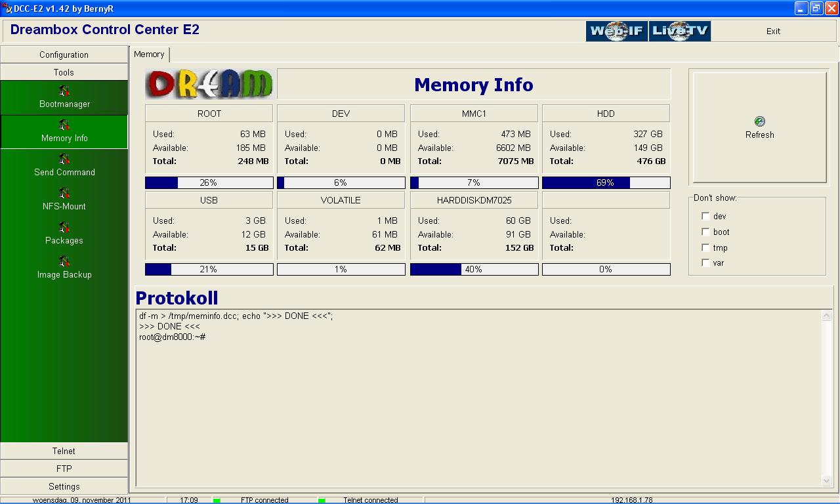This screenshot has width=840, height=504.
Task: Click the Refresh button
Action: pyautogui.click(x=759, y=127)
